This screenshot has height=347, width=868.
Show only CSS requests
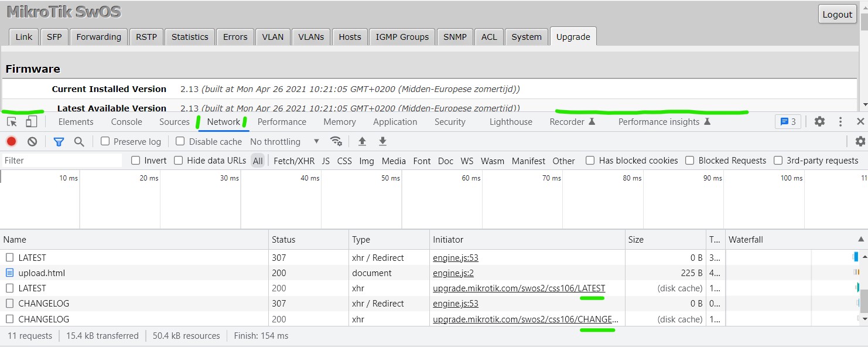[344, 161]
